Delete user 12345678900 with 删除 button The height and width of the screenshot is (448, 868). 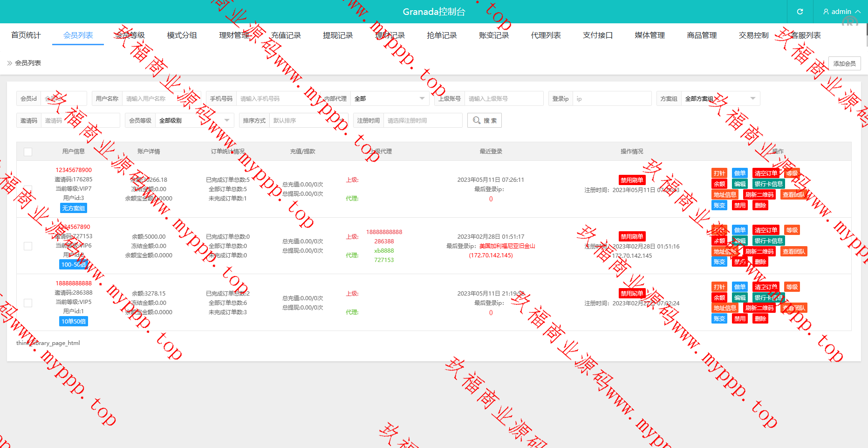coord(760,206)
